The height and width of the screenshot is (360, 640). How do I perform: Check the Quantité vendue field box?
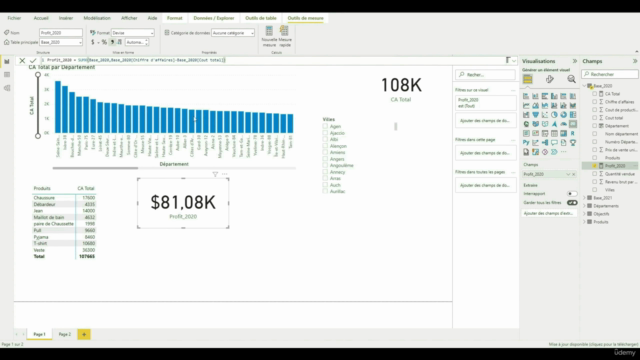(595, 174)
